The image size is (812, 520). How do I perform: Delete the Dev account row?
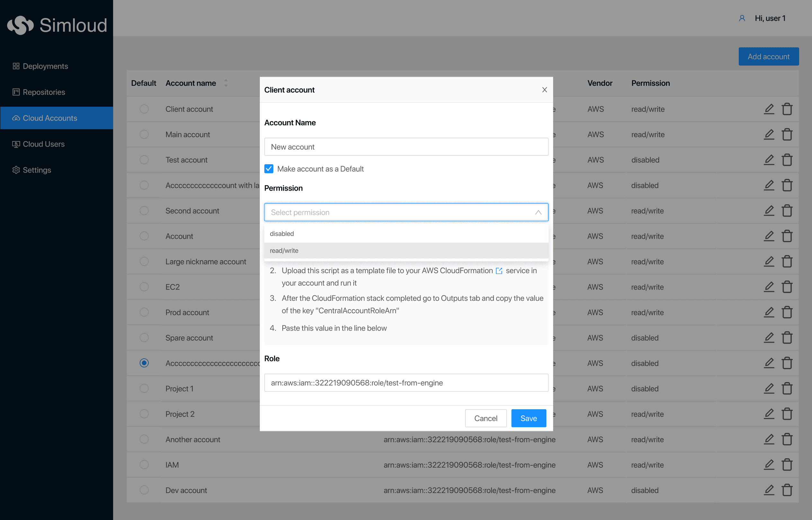(x=787, y=490)
